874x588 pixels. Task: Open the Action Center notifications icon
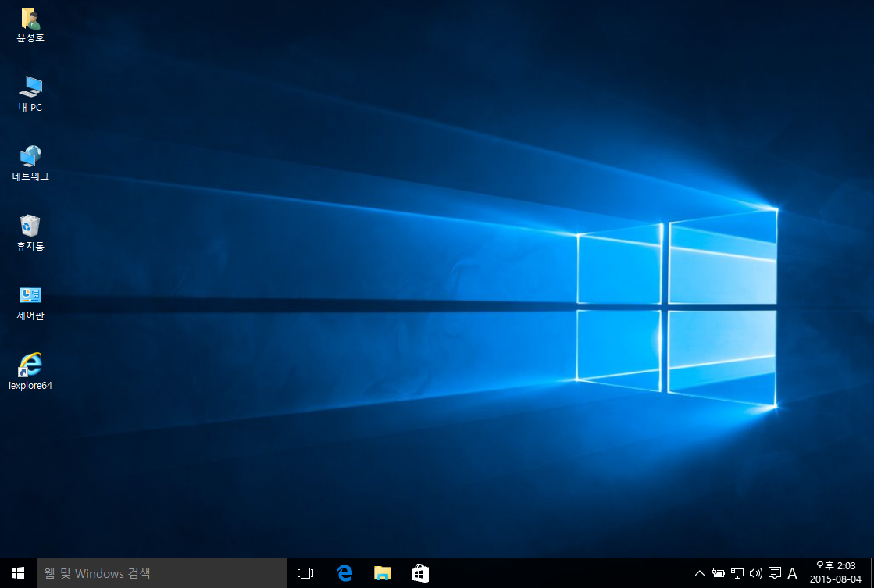click(x=774, y=573)
